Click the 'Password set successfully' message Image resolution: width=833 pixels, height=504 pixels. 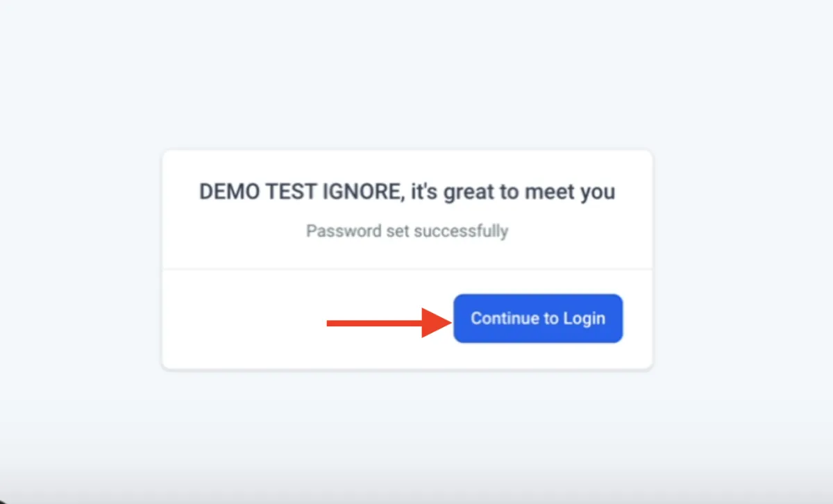407,230
